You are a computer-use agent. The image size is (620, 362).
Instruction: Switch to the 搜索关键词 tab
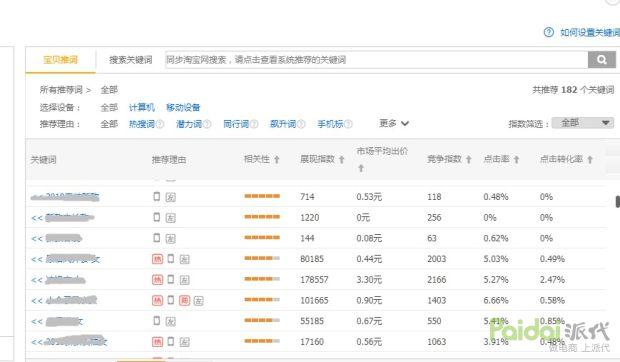point(130,60)
